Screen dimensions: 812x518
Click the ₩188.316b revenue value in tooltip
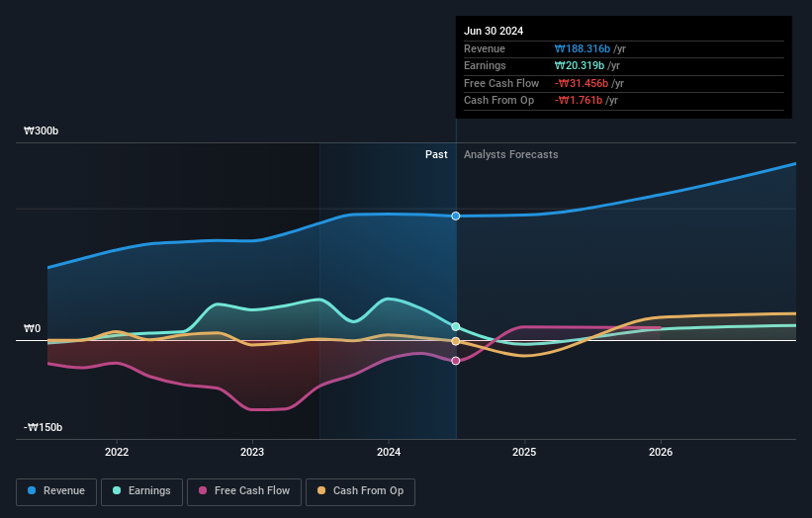tap(583, 48)
